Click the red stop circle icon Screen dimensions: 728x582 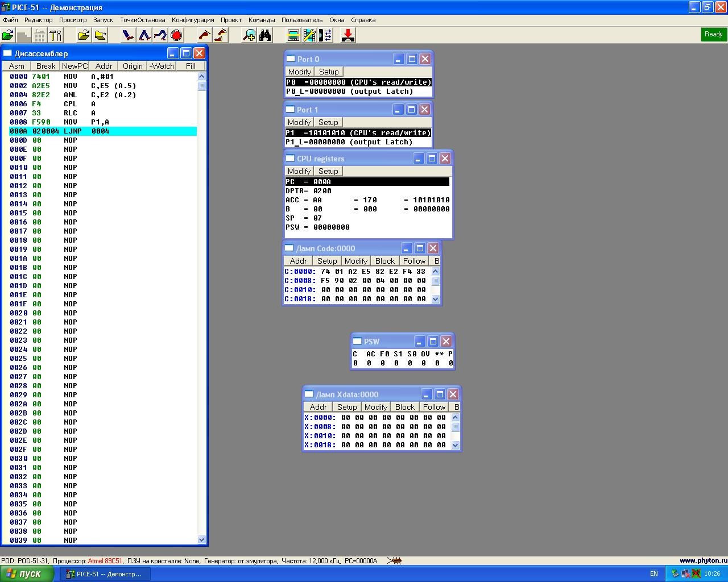pyautogui.click(x=176, y=35)
